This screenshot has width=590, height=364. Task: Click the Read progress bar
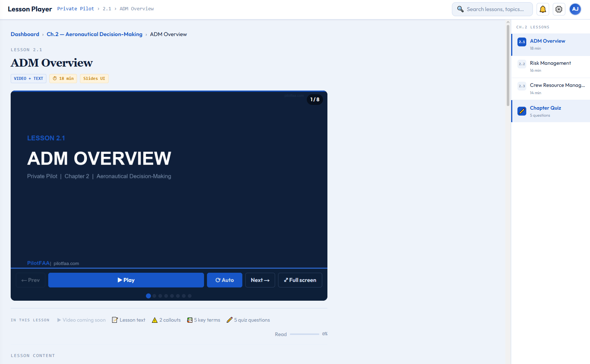coord(305,334)
